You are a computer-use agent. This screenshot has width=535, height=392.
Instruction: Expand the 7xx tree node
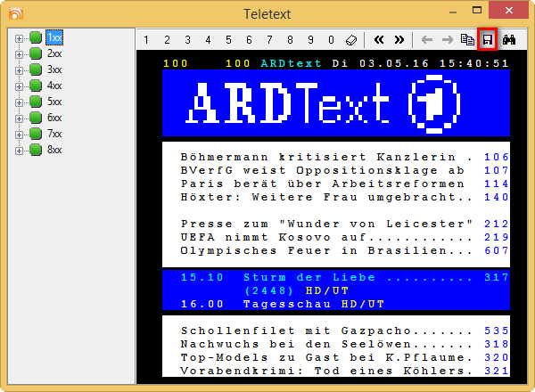pos(19,135)
